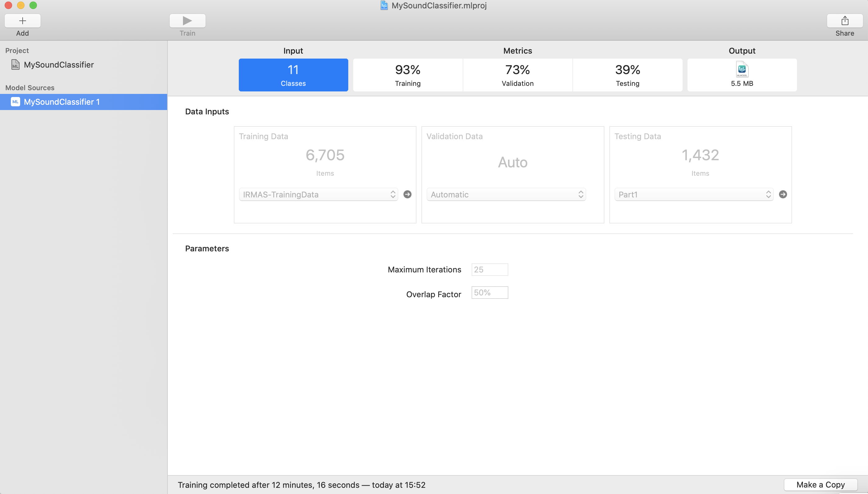The image size is (868, 494).
Task: Click the ML badge icon on MySoundClassifier 1
Action: (x=15, y=102)
